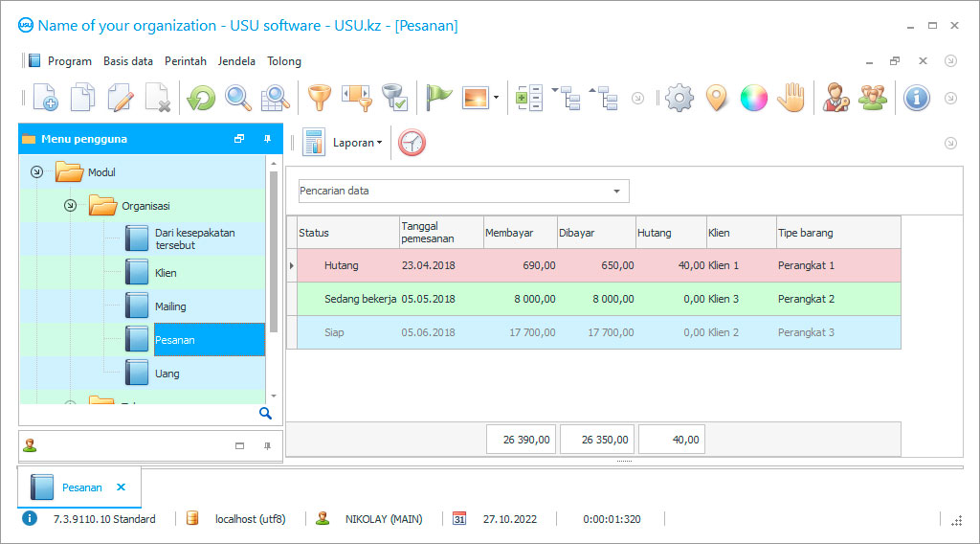Open the Laporan dropdown
Screen dimensions: 980x544
(x=357, y=143)
